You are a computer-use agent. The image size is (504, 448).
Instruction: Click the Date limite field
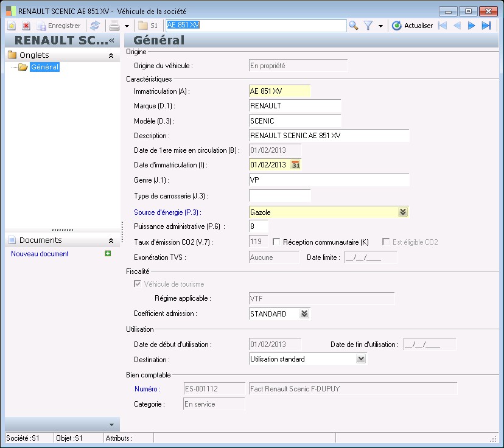(x=371, y=257)
